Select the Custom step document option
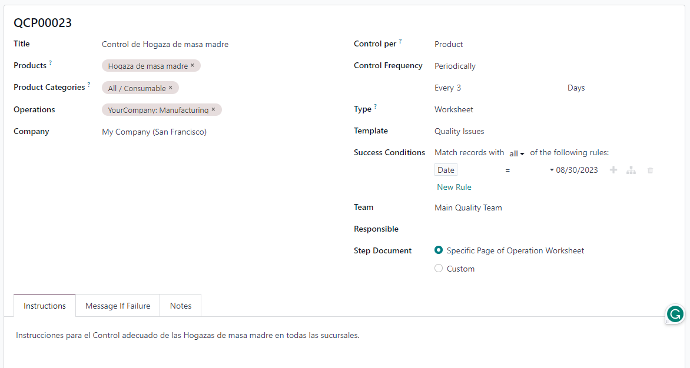Image resolution: width=690 pixels, height=368 pixels. [x=438, y=268]
